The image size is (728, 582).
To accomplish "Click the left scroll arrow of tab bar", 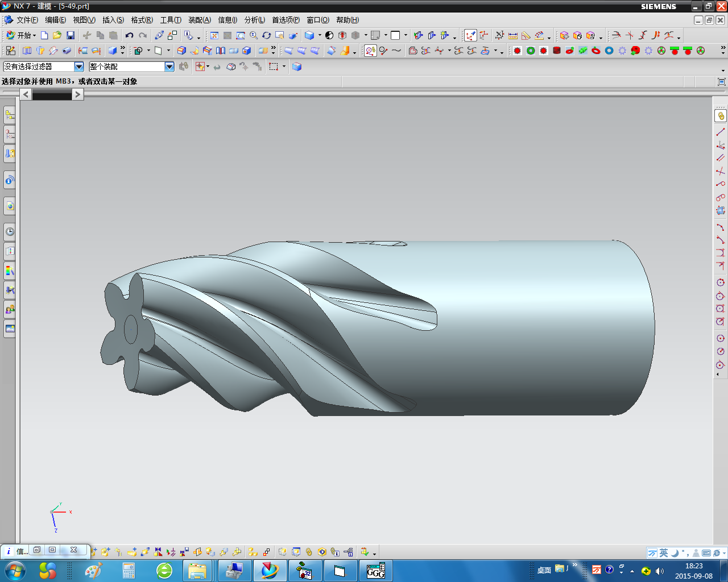I will (26, 94).
